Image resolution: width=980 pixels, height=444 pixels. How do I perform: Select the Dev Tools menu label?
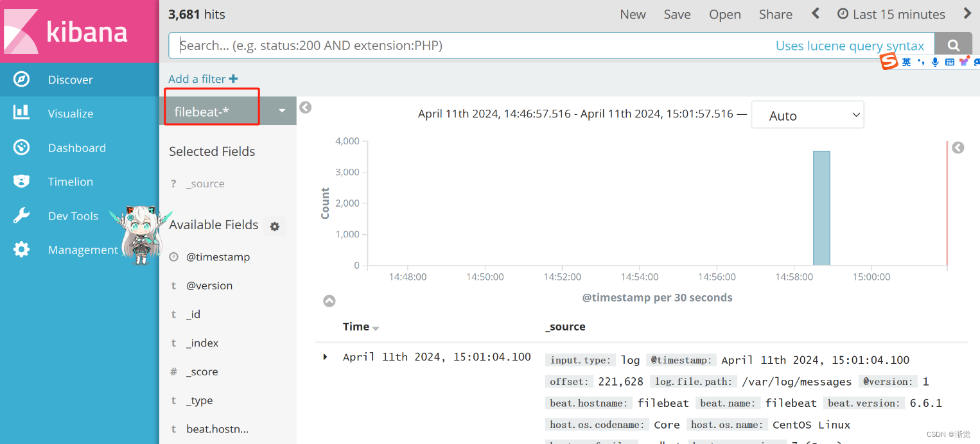[x=73, y=216]
